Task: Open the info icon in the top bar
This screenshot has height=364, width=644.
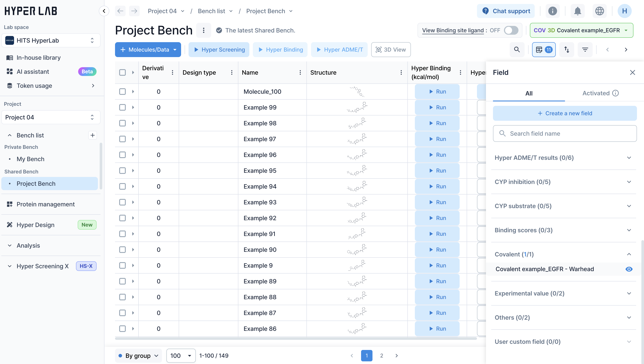Action: pyautogui.click(x=552, y=11)
